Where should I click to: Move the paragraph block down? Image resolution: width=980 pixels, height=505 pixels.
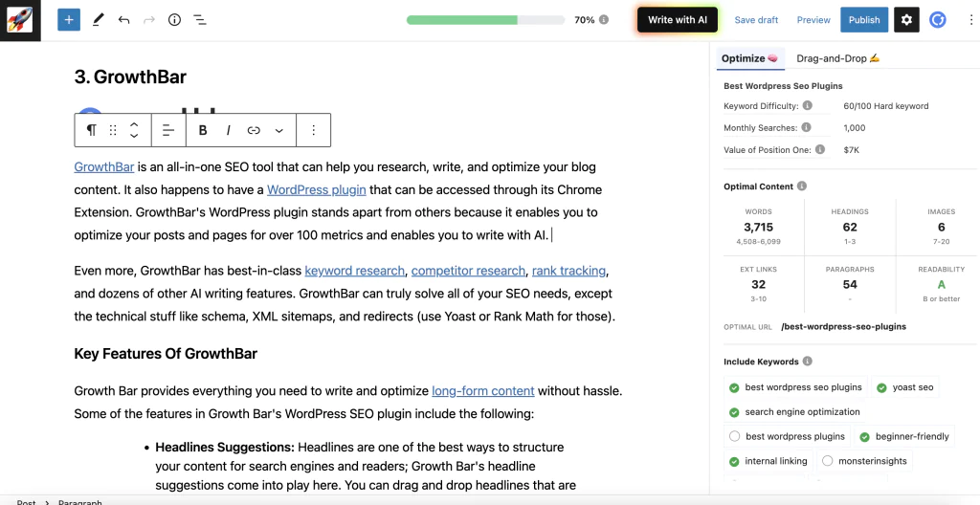coord(134,136)
